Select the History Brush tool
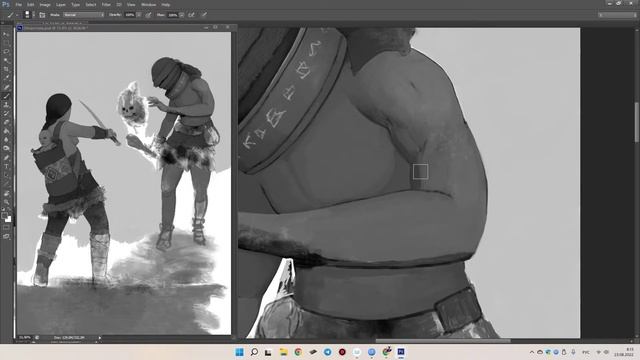Image resolution: width=640 pixels, height=360 pixels. 6,113
